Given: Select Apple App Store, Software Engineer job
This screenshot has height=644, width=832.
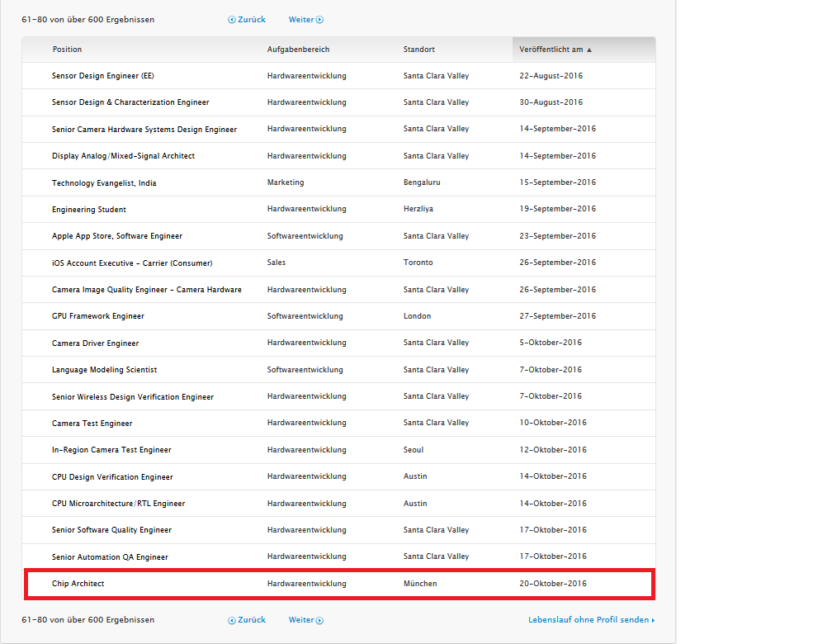Looking at the screenshot, I should click(116, 236).
